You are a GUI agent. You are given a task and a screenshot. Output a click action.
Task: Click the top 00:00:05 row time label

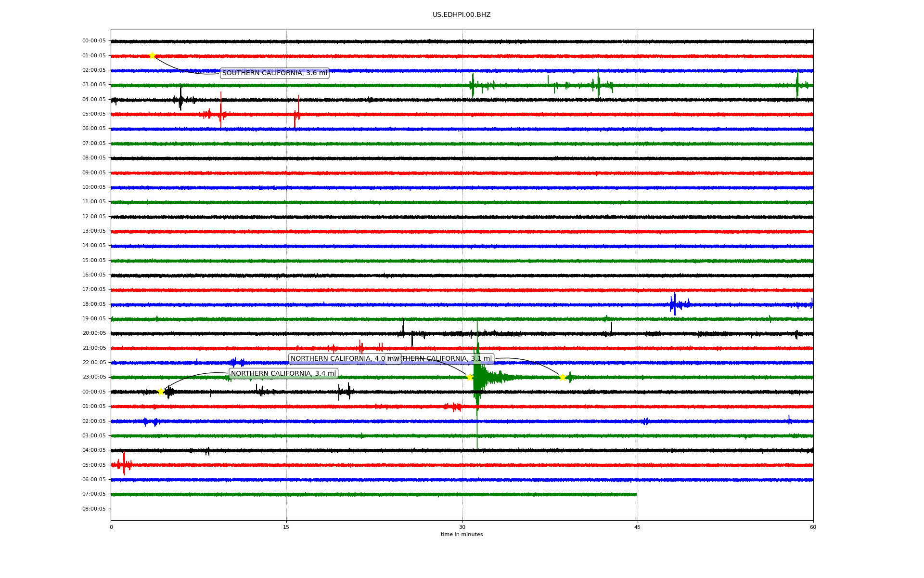[94, 41]
